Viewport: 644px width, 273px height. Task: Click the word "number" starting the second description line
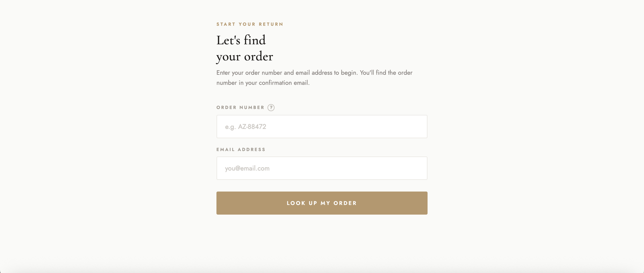tap(226, 83)
